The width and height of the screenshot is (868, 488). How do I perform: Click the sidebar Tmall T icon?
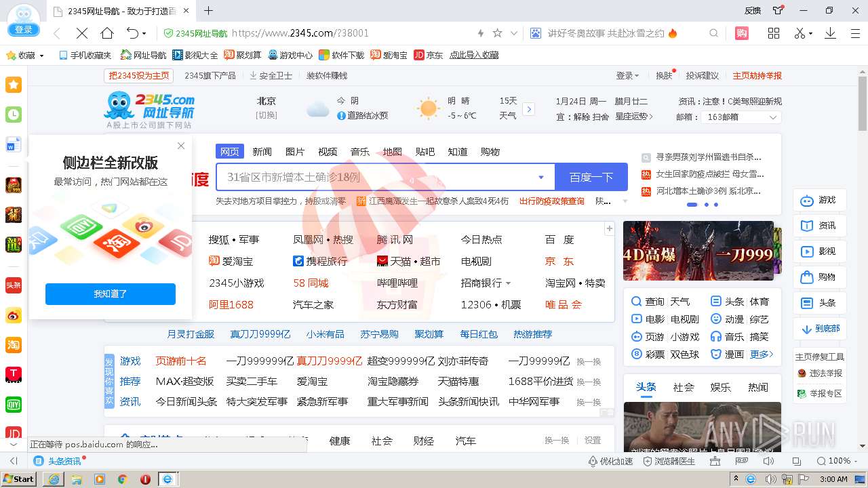tap(14, 375)
